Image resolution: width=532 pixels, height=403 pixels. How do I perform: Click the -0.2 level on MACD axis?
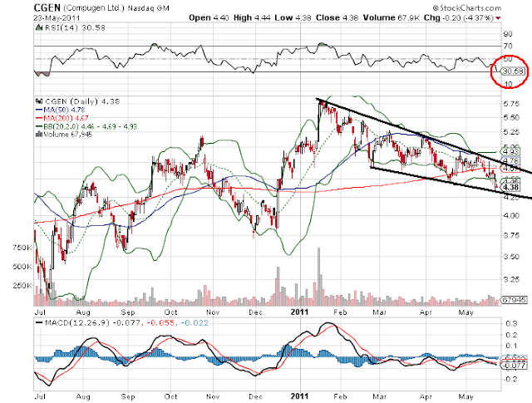[x=510, y=379]
